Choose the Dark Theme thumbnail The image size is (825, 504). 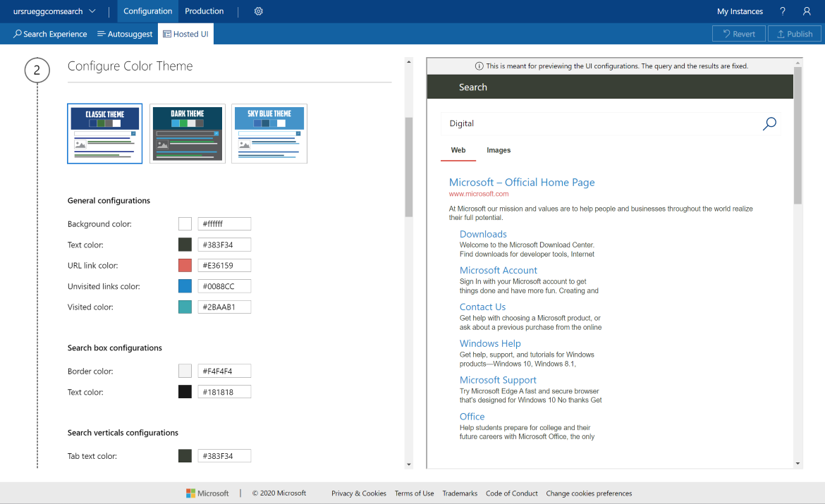point(188,134)
